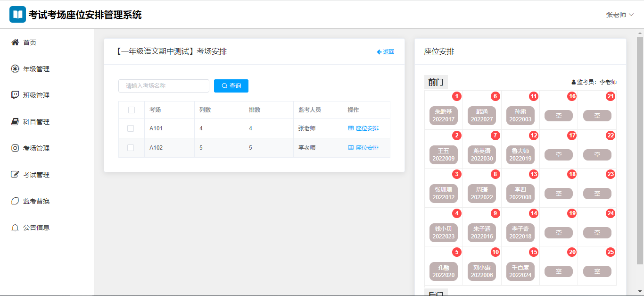Select seat of 千百度 2022024

[520, 271]
